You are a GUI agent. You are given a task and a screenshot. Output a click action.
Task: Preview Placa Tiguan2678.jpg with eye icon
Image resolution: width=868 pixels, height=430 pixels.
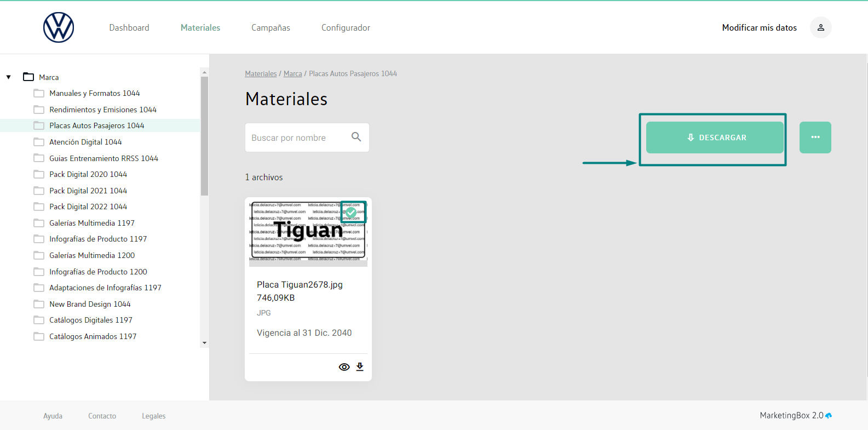[344, 367]
